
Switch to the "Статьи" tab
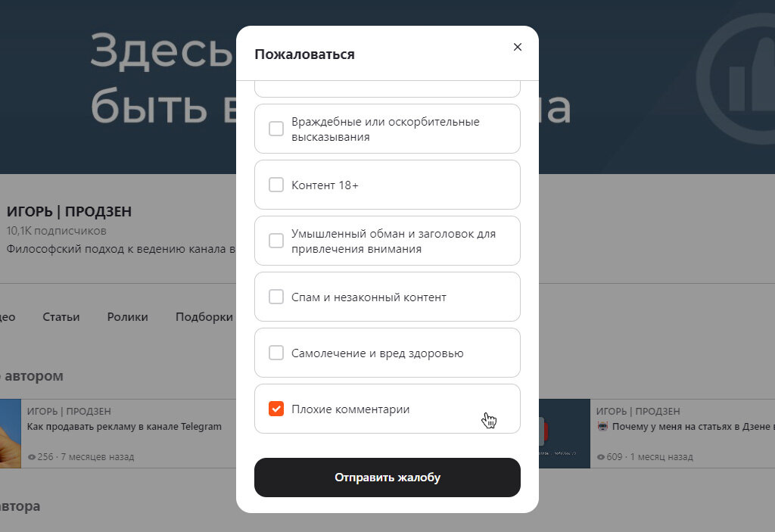61,317
